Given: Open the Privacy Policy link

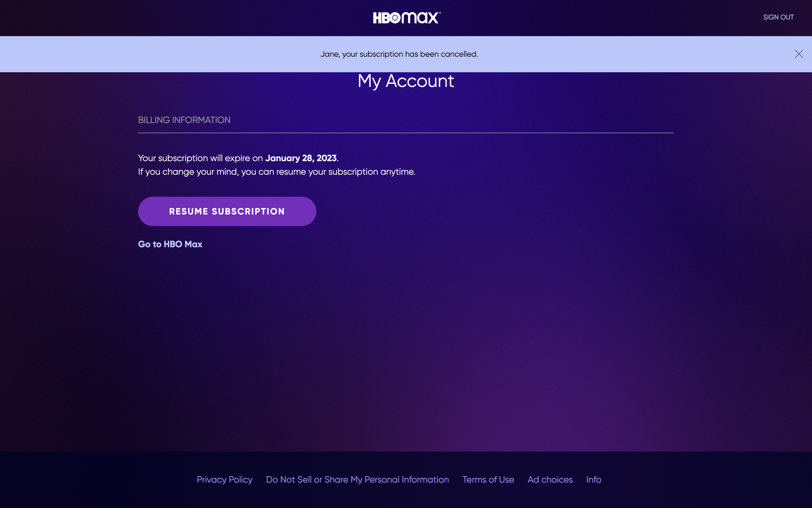Looking at the screenshot, I should 224,479.
